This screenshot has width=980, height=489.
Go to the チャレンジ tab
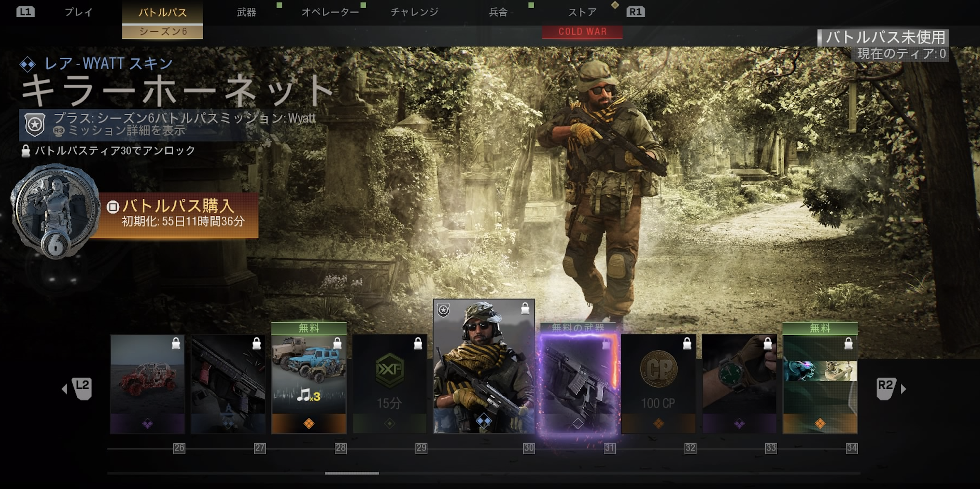(414, 12)
